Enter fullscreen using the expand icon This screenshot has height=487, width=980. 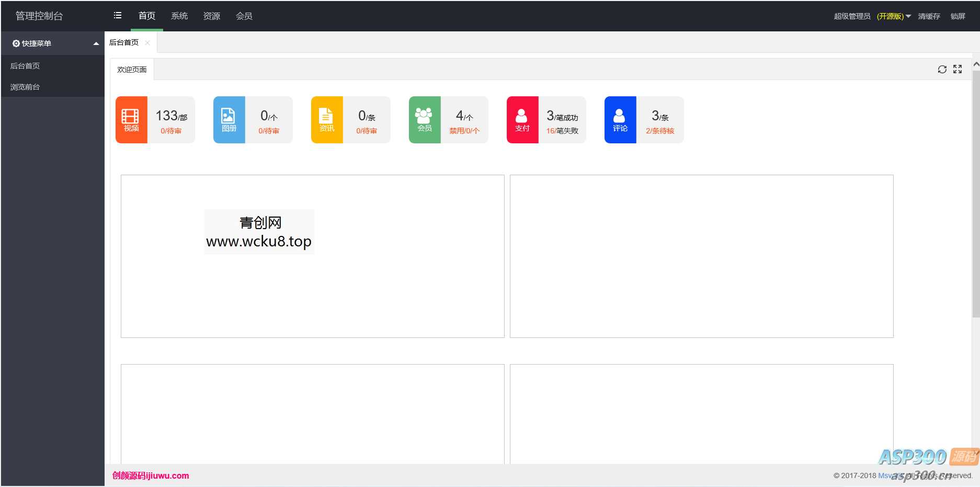point(958,70)
